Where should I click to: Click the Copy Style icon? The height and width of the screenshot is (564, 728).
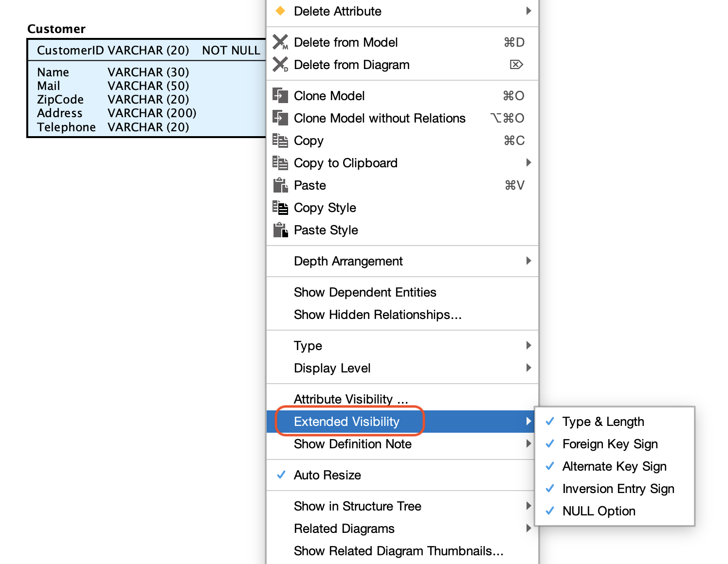click(280, 207)
